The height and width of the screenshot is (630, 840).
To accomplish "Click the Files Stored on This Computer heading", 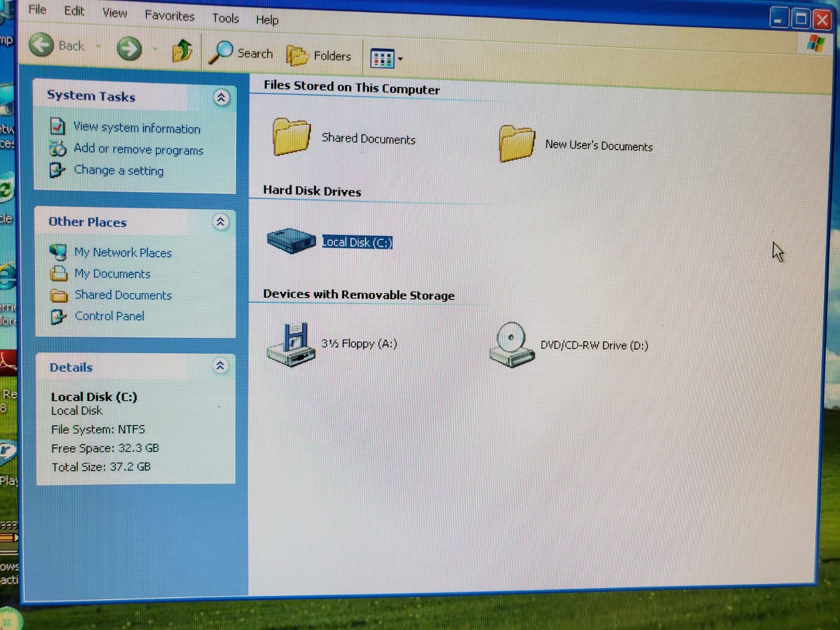I will tap(352, 88).
